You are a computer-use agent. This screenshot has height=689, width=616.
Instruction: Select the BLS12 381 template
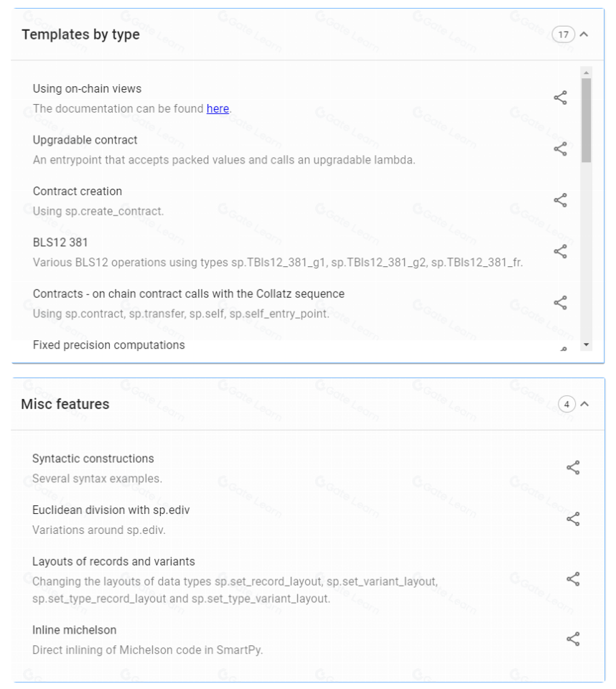pos(60,243)
